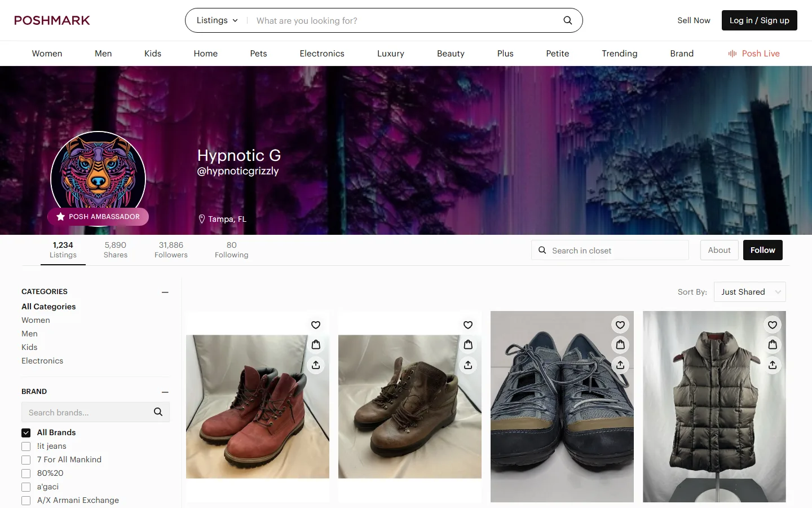Open the Women navigation menu
Screen dimensions: 812x508
click(x=47, y=54)
